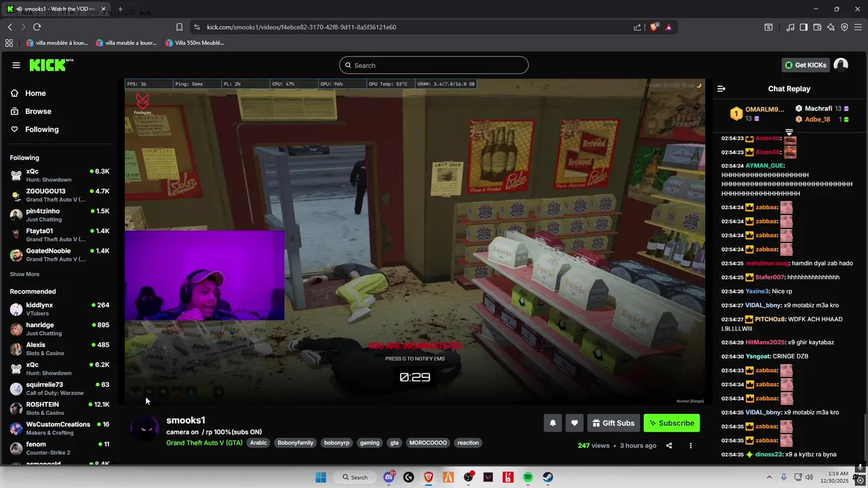Screen dimensions: 868x488
Task: Click the address bar URL
Action: (x=301, y=27)
